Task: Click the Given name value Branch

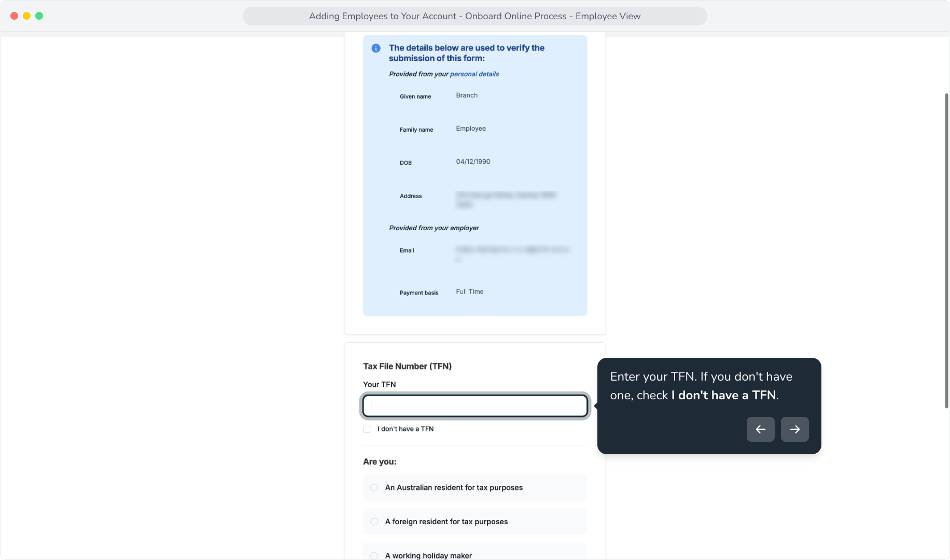Action: (467, 95)
